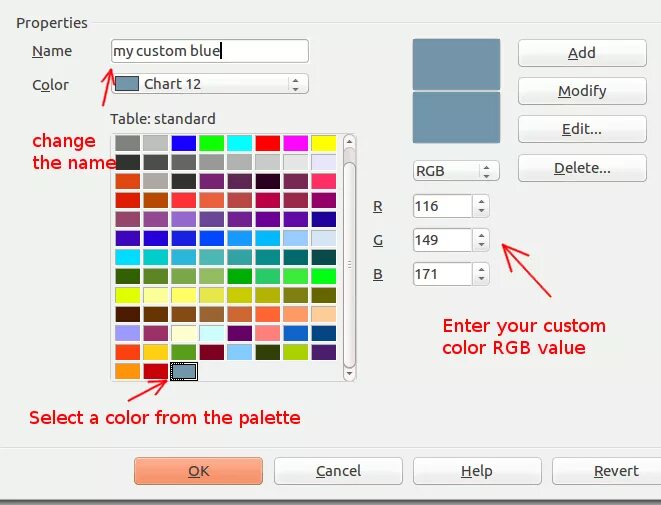Select the light periwinkle swatch in eleventh row
This screenshot has height=505, width=661.
pyautogui.click(x=128, y=333)
